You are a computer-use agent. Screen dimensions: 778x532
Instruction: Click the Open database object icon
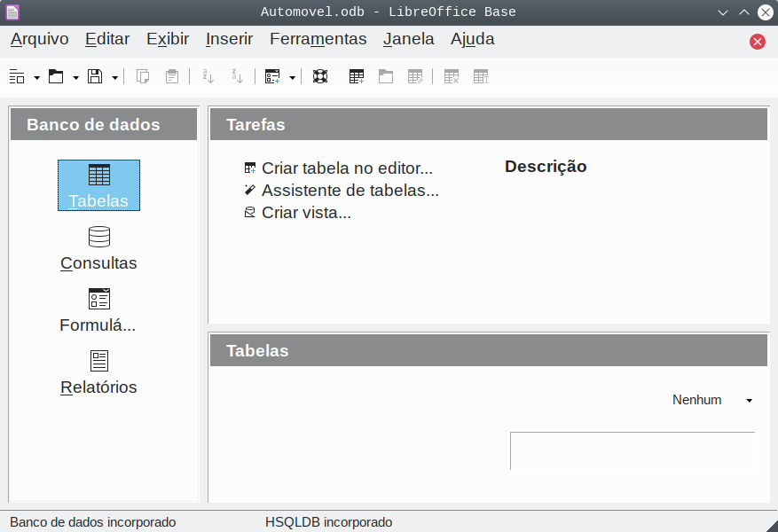(386, 77)
